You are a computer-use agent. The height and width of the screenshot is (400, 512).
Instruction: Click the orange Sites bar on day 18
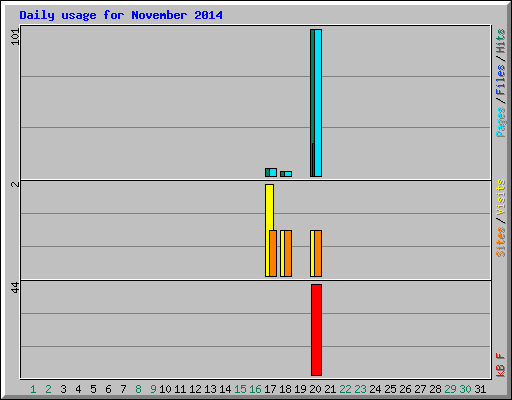288,253
